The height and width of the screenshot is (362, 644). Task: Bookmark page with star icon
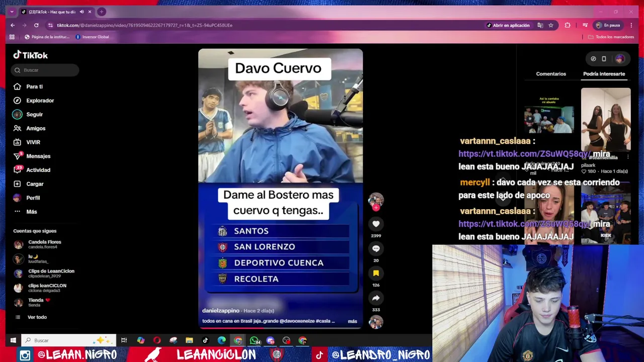point(551,25)
